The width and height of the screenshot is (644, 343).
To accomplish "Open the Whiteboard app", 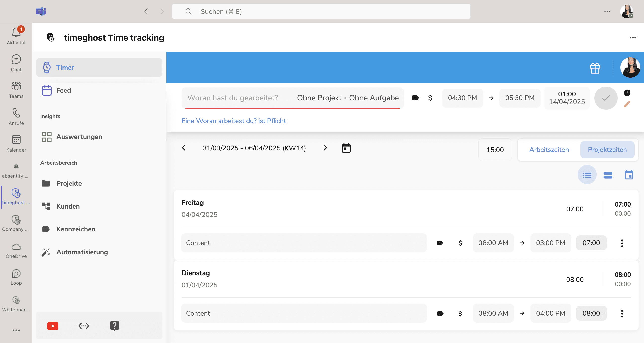I will click(x=16, y=304).
